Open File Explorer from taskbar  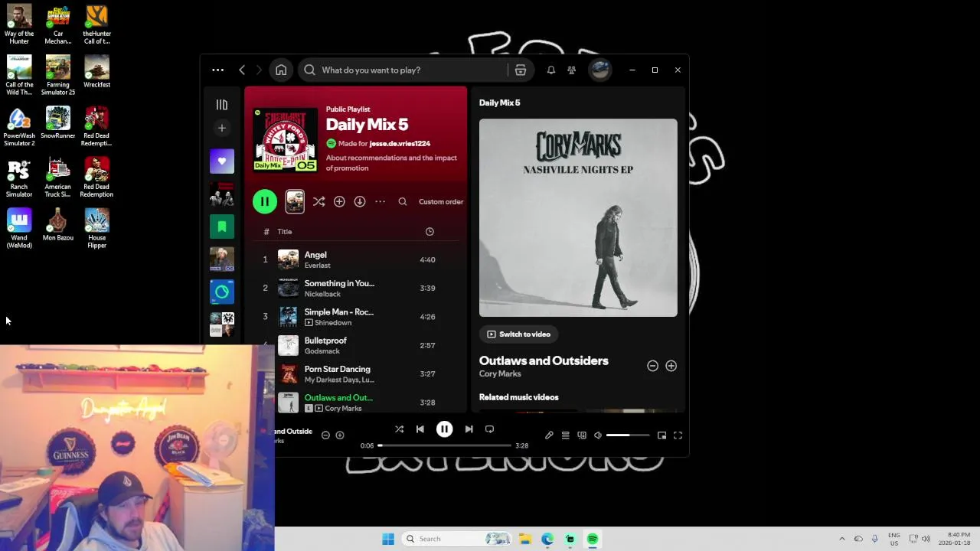[x=524, y=539]
